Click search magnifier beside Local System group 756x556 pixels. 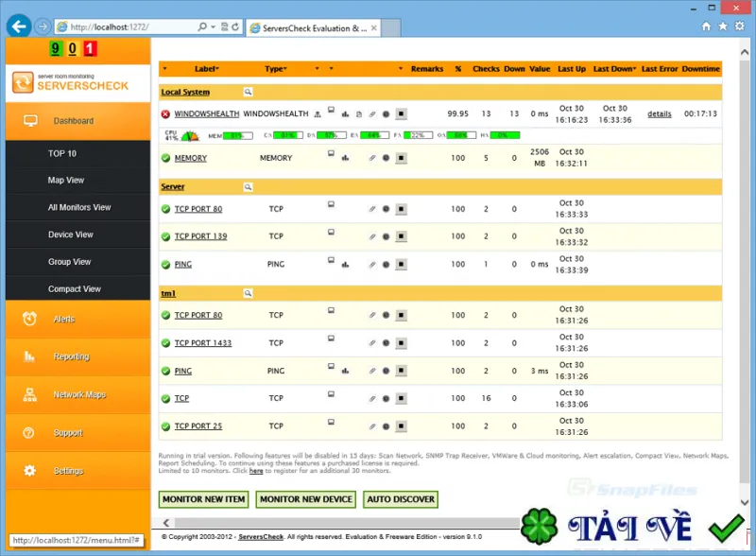(x=248, y=92)
